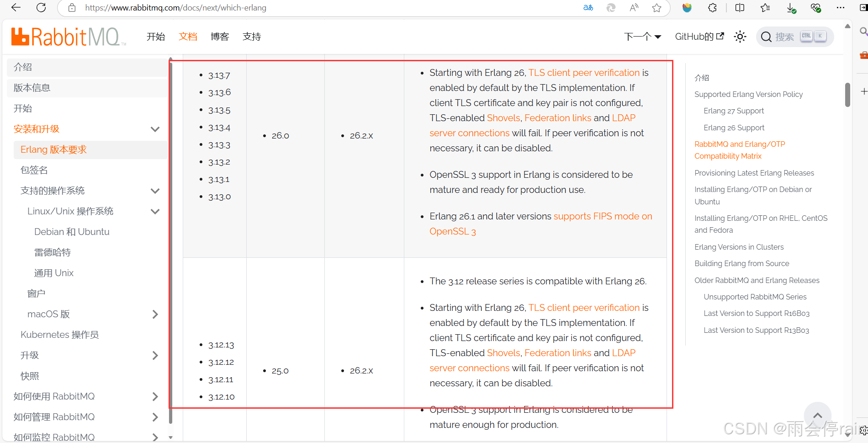Open browser extensions puzzle icon
The image size is (868, 443).
[713, 8]
